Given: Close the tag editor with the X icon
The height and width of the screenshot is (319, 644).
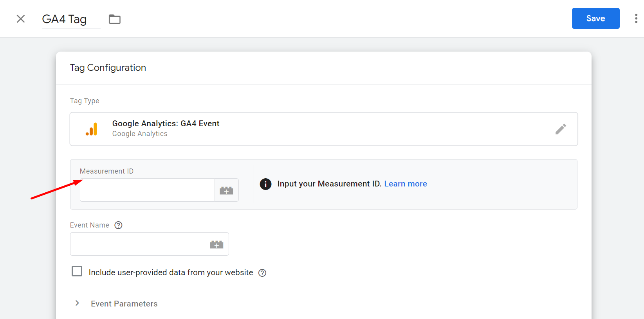Looking at the screenshot, I should [x=21, y=19].
